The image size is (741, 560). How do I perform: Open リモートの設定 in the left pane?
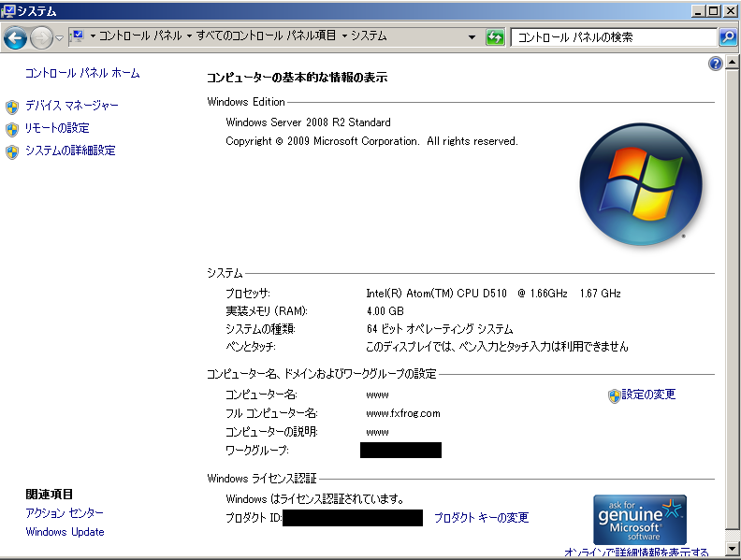click(x=57, y=128)
